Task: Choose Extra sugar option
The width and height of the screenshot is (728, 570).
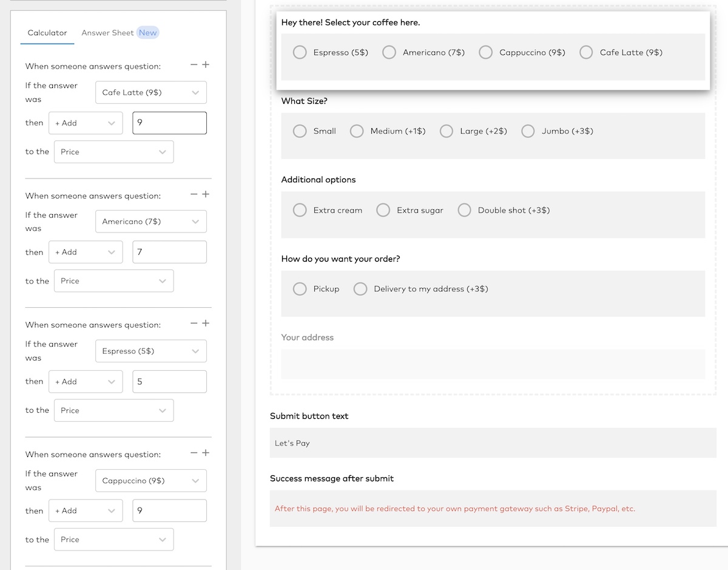Action: (x=383, y=210)
